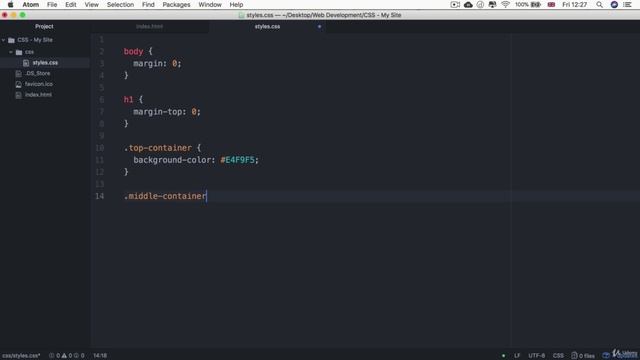Screen dimensions: 640x360
Task: Open the Packages menu
Action: [x=176, y=4]
